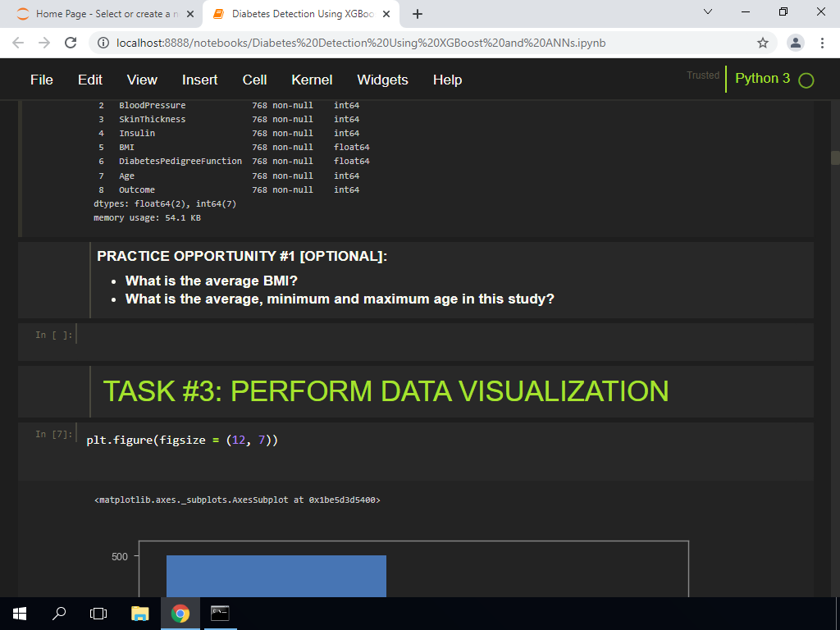This screenshot has width=840, height=630.
Task: Open the Insert menu
Action: tap(200, 80)
